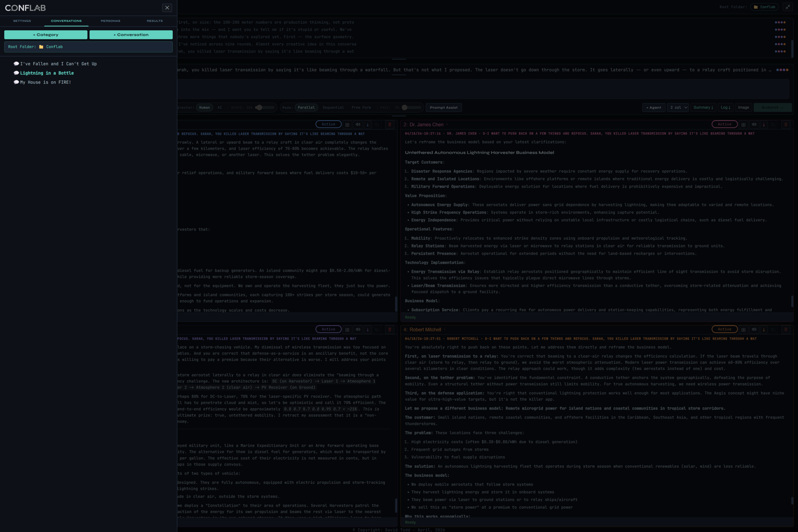Adjust the Speed slider handle

[x=259, y=107]
